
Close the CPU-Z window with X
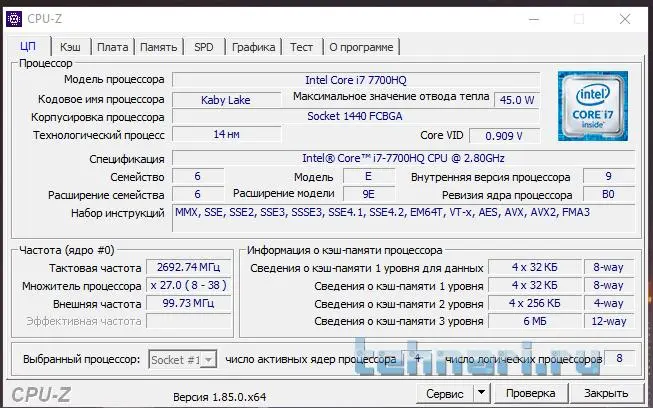[625, 19]
